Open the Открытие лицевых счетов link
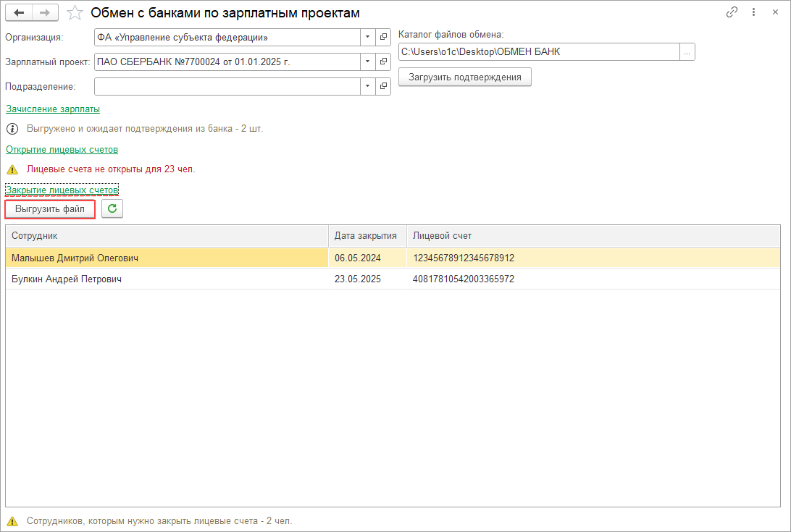The height and width of the screenshot is (532, 791). (x=62, y=149)
